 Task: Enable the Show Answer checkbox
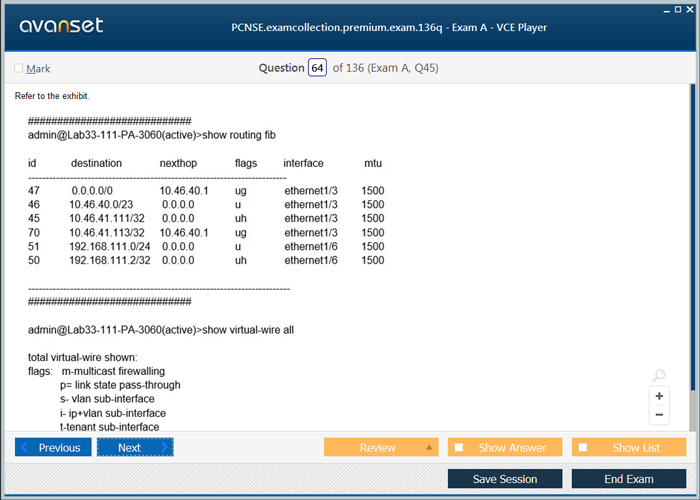coord(459,448)
